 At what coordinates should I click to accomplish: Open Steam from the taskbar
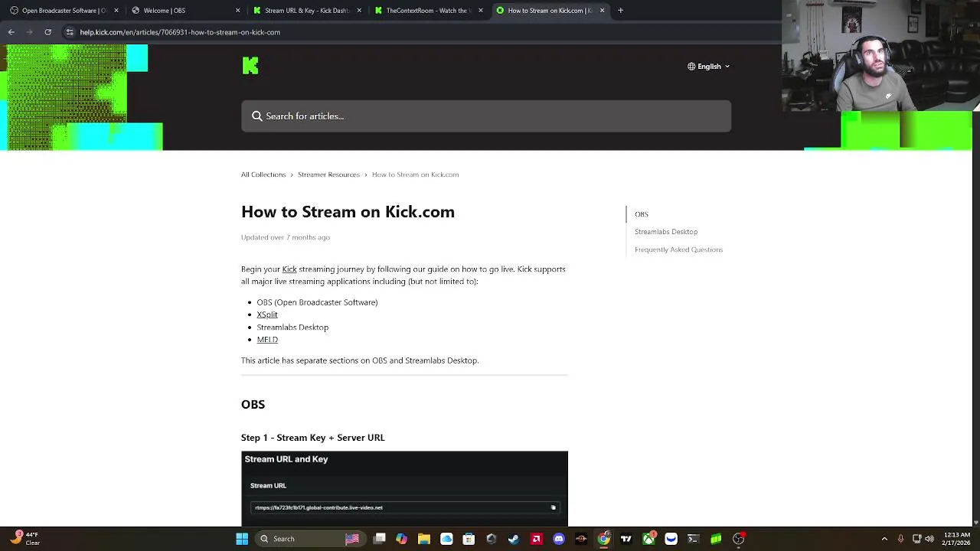click(x=514, y=539)
